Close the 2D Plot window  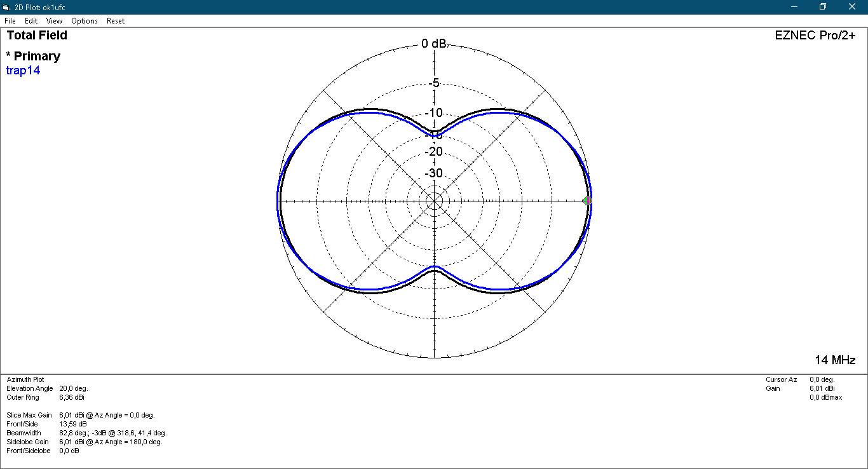coord(852,7)
